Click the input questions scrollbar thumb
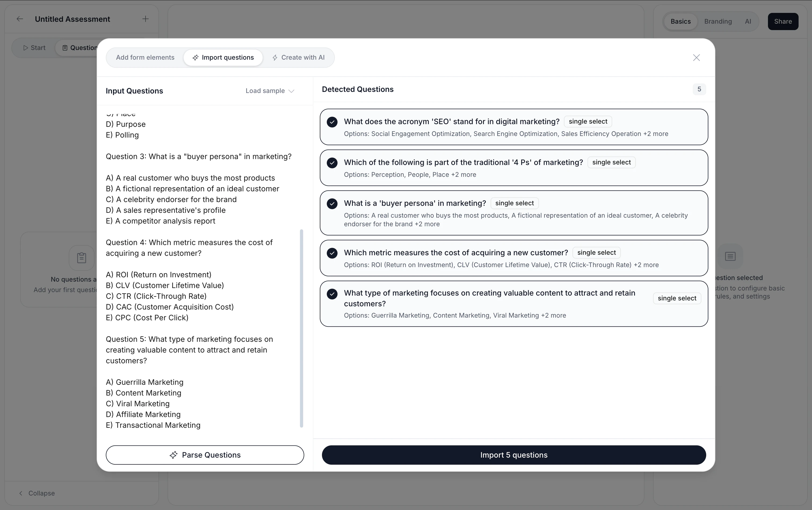812x510 pixels. click(301, 328)
